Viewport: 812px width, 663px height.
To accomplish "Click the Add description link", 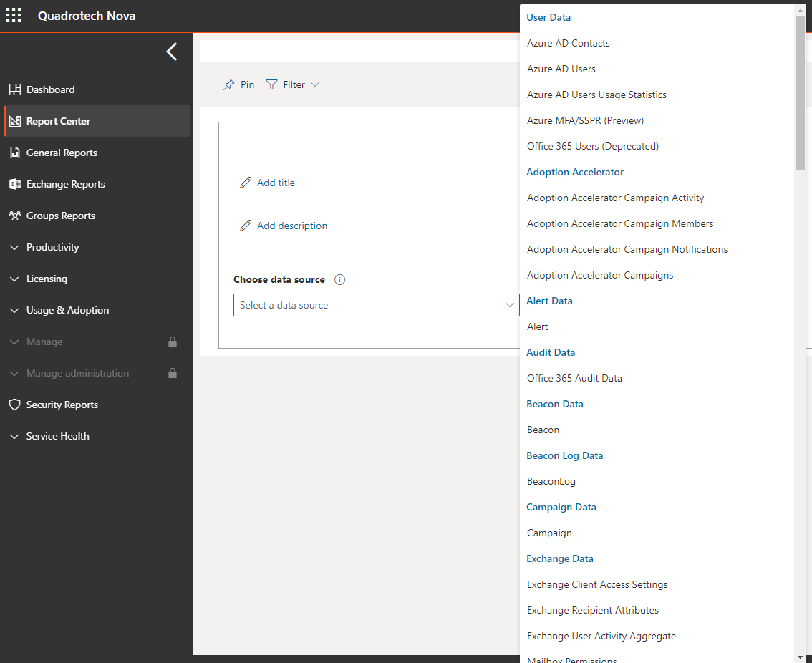I will [292, 226].
